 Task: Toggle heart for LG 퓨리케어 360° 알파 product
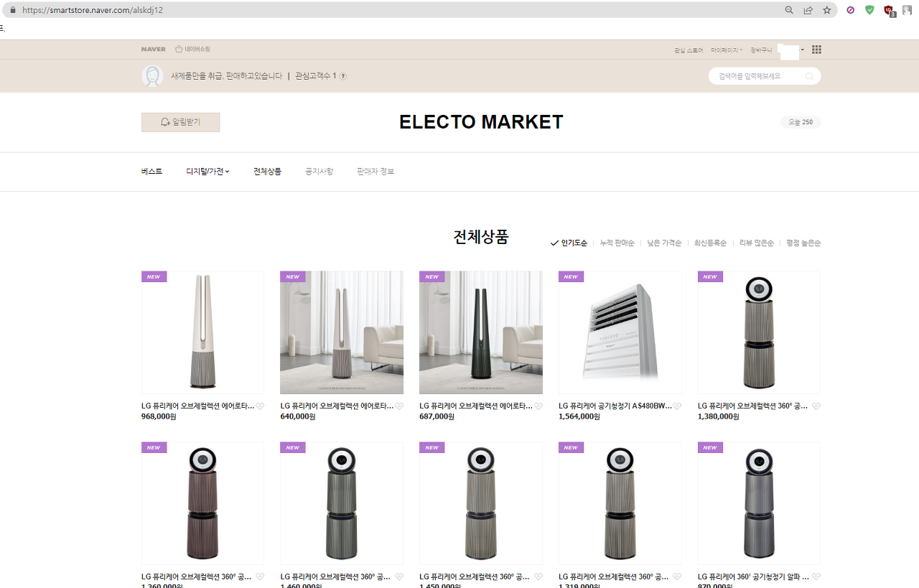coord(816,577)
